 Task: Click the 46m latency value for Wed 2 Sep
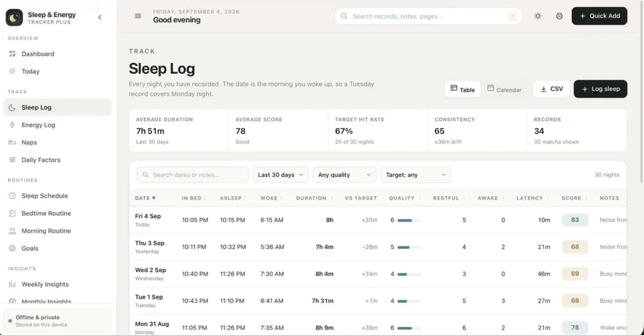pyautogui.click(x=544, y=274)
